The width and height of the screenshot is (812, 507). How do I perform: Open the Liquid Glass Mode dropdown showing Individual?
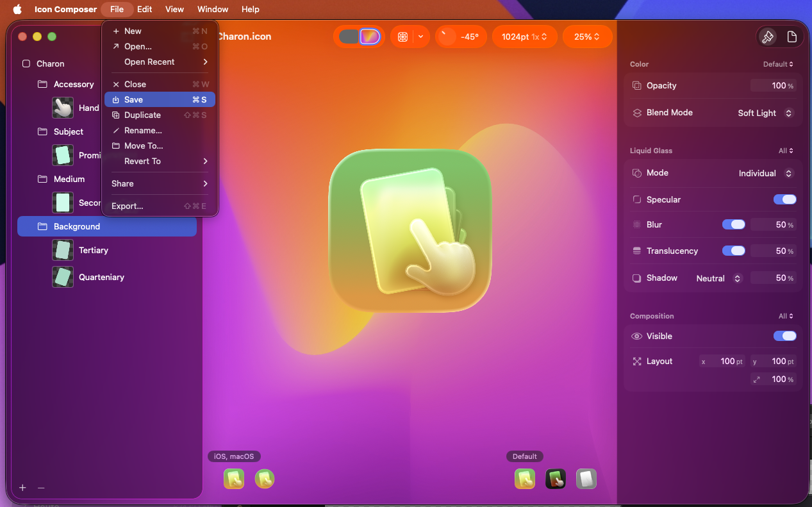tap(765, 173)
